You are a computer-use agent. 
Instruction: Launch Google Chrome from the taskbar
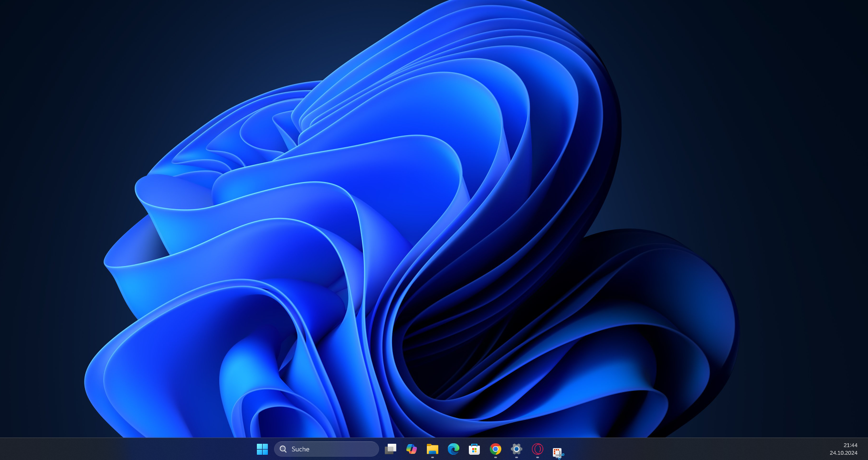[x=495, y=449]
